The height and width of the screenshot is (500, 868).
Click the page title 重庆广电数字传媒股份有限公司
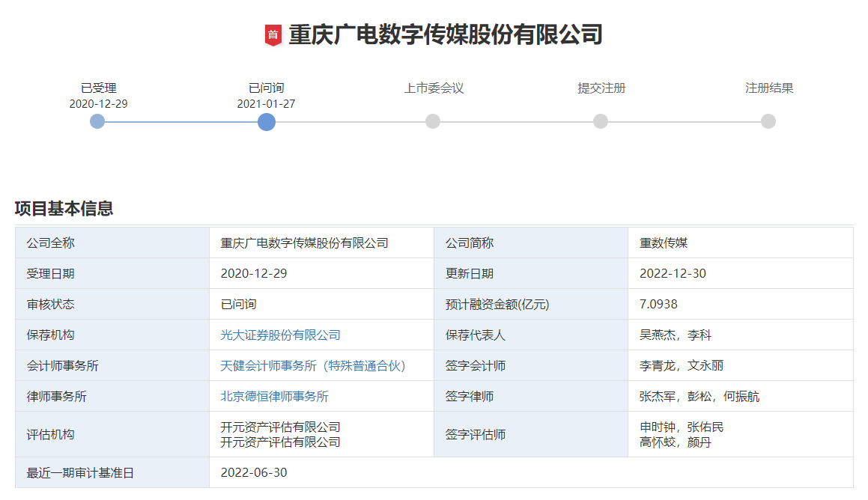[446, 35]
